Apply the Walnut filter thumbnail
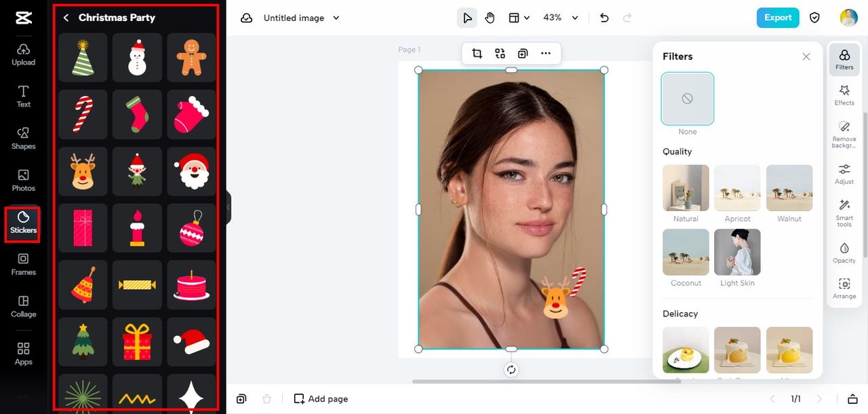The width and height of the screenshot is (868, 414). tap(789, 188)
